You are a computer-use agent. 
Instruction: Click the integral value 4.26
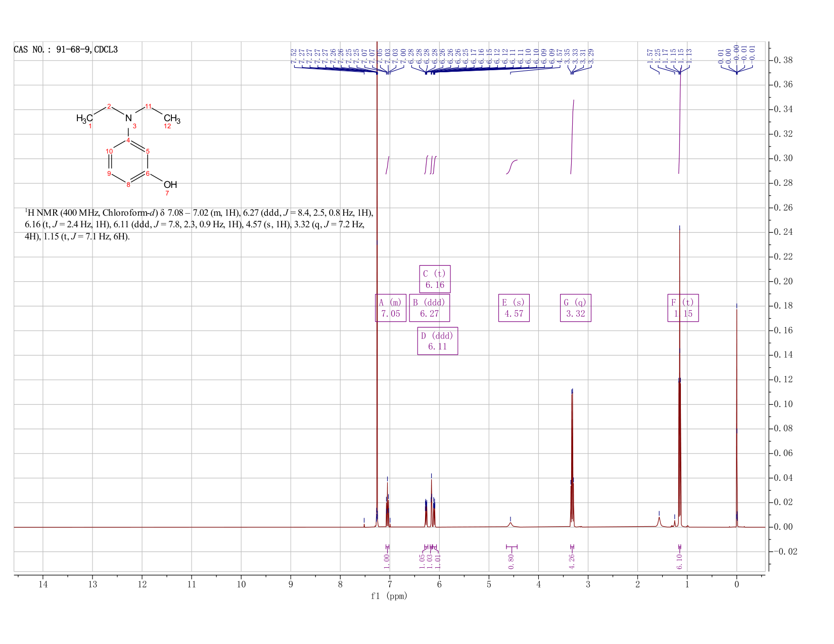572,561
